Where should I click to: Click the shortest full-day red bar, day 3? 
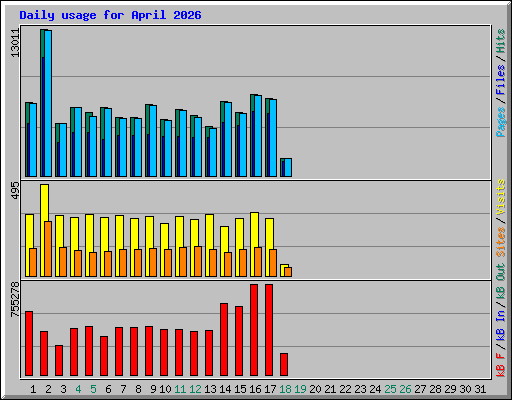pos(59,361)
